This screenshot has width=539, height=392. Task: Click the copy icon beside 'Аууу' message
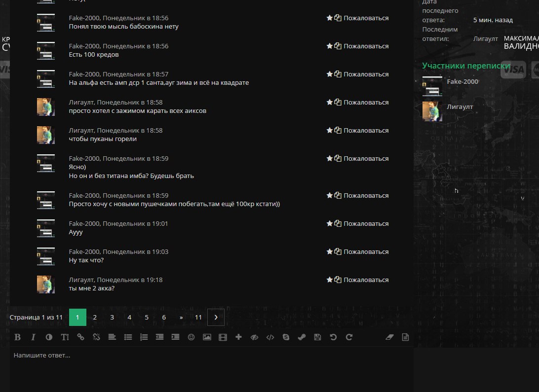338,223
